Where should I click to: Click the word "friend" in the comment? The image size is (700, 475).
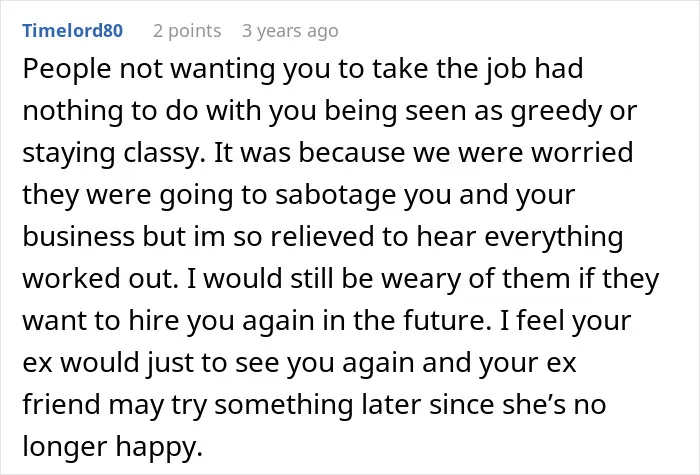click(61, 404)
